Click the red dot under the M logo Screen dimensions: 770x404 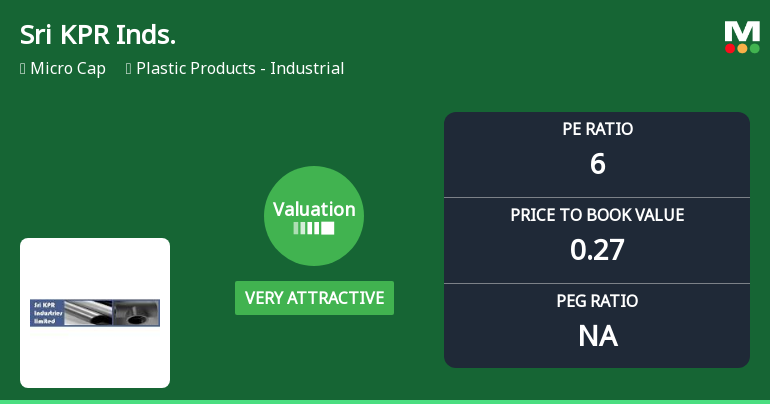[x=731, y=48]
